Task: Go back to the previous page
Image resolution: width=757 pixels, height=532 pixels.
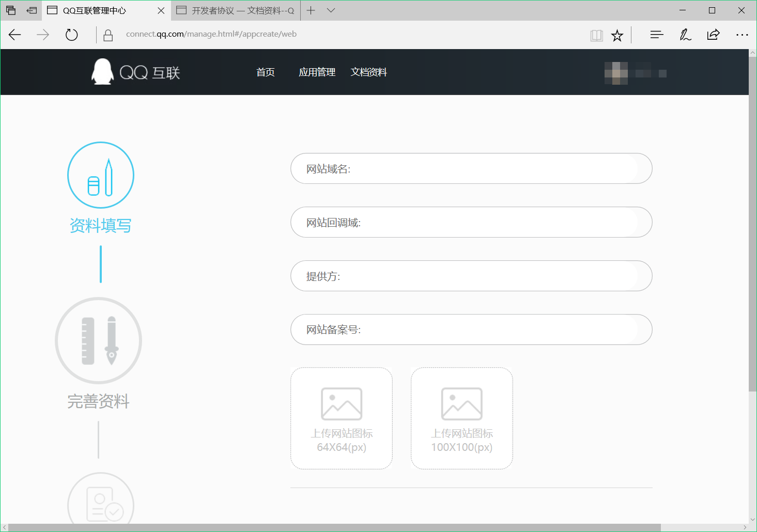Action: pyautogui.click(x=15, y=35)
